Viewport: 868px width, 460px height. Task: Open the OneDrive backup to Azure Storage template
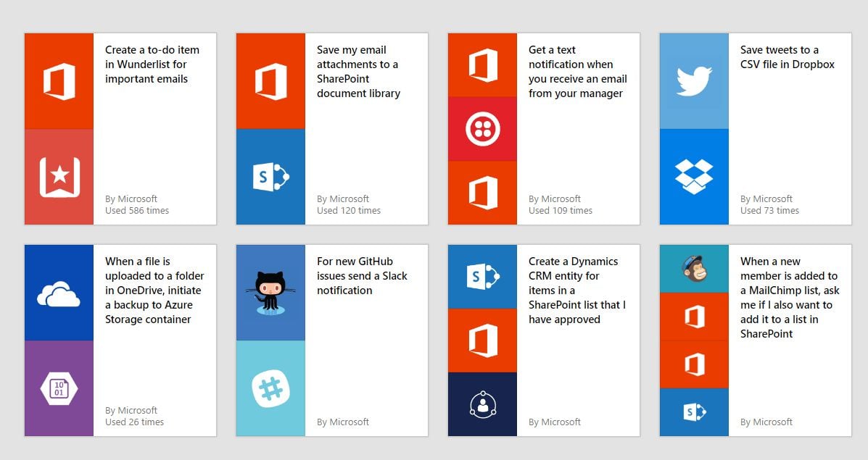154,290
